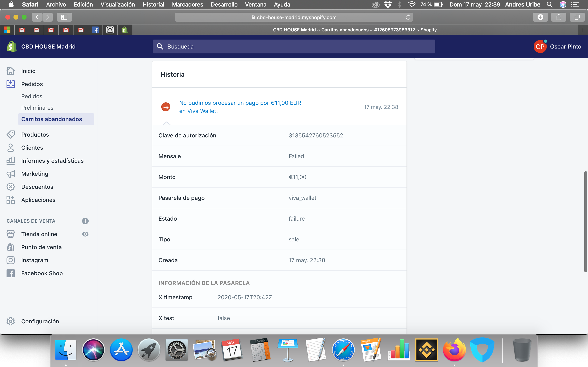Click the Instagram sales channel entry
Image resolution: width=588 pixels, height=367 pixels.
coord(35,260)
